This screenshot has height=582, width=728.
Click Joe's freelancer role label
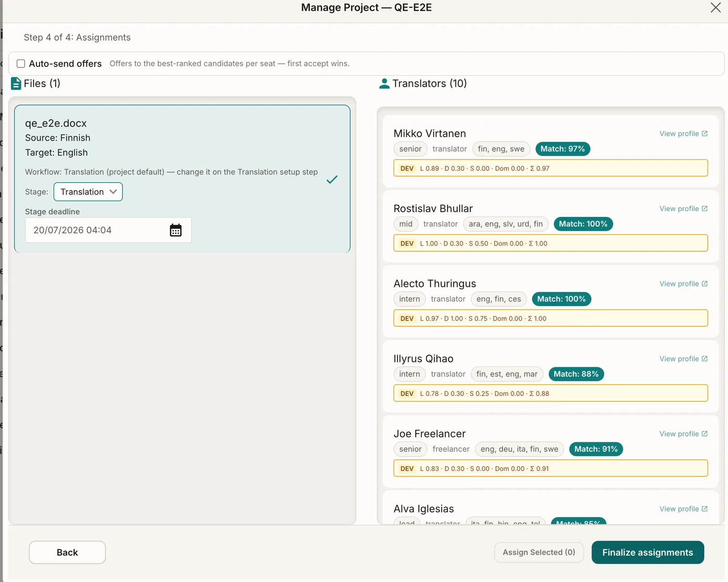coord(451,449)
